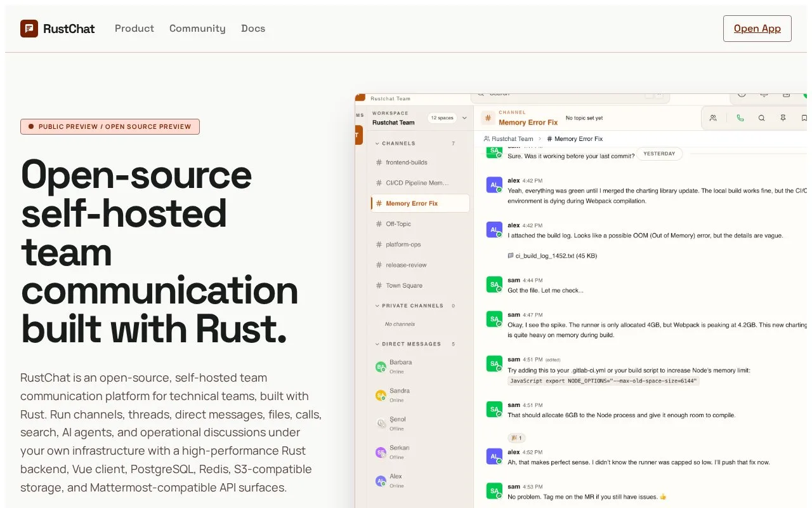The width and height of the screenshot is (812, 508).
Task: Click the Rustchat Team breadcrumb text
Action: [513, 138]
